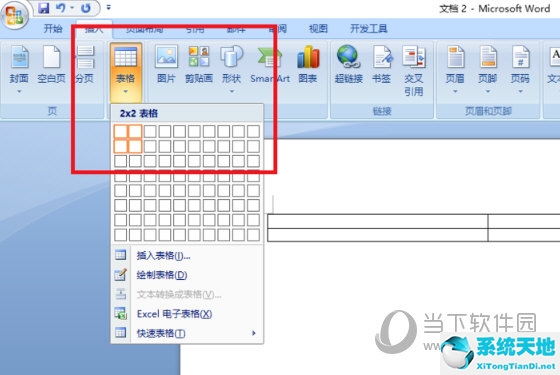This screenshot has height=375, width=560.
Task: Insert a cover page (封面)
Action: pyautogui.click(x=19, y=69)
